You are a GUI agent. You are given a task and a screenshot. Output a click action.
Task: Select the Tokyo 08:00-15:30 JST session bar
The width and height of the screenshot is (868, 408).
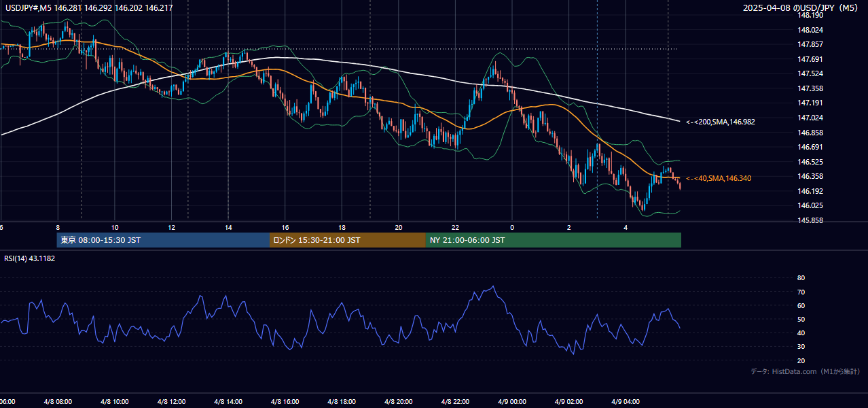point(163,240)
